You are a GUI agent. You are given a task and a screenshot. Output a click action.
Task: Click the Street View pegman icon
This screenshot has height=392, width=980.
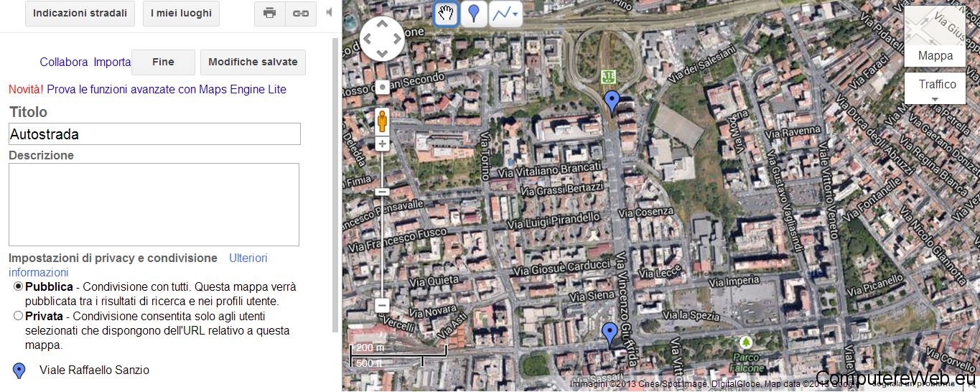click(382, 121)
